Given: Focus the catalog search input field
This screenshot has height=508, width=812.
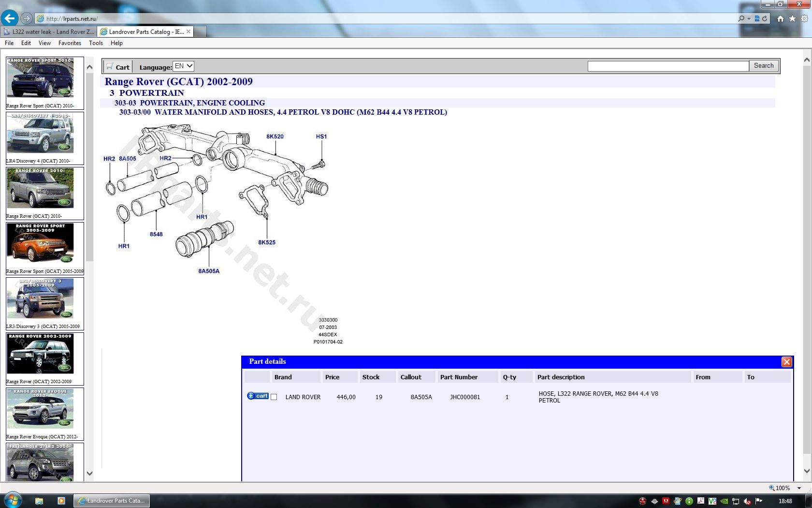Looking at the screenshot, I should click(x=668, y=66).
